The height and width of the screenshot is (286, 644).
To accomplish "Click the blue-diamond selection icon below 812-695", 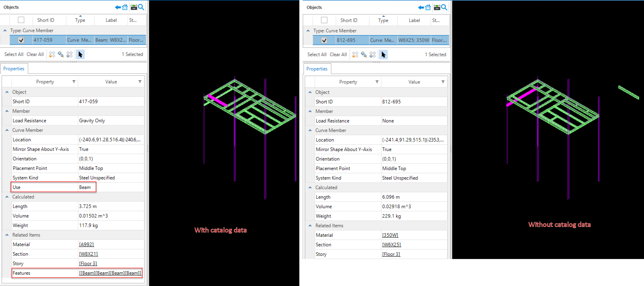I will click(x=372, y=55).
